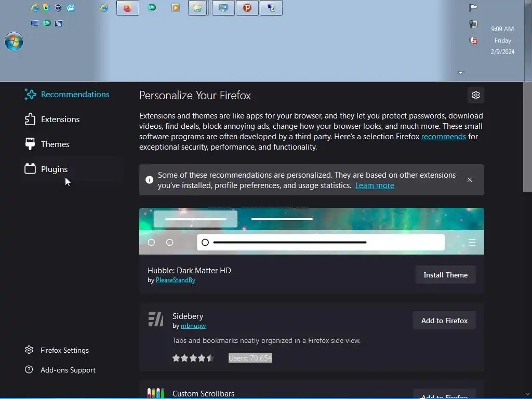Add Custom Scrollbars to Firefox
This screenshot has height=399, width=532.
pos(444,395)
